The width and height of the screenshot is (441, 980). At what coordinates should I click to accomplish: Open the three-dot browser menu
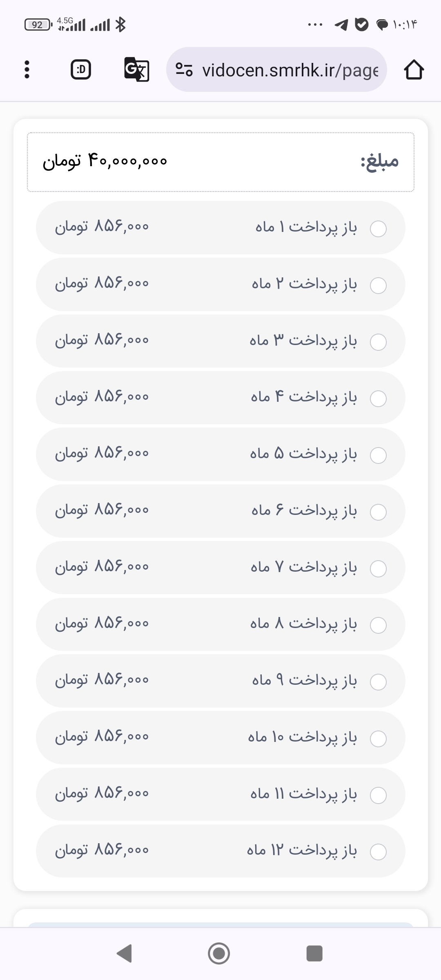tap(27, 70)
